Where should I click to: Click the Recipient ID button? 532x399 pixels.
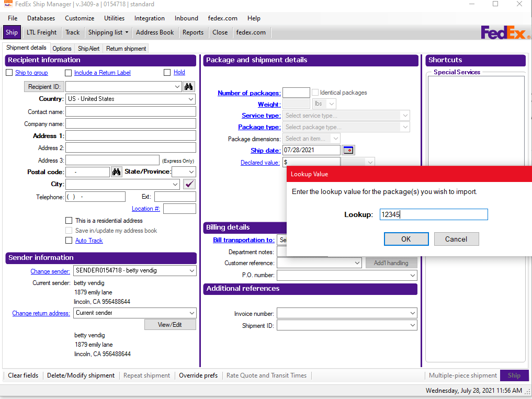coord(44,87)
